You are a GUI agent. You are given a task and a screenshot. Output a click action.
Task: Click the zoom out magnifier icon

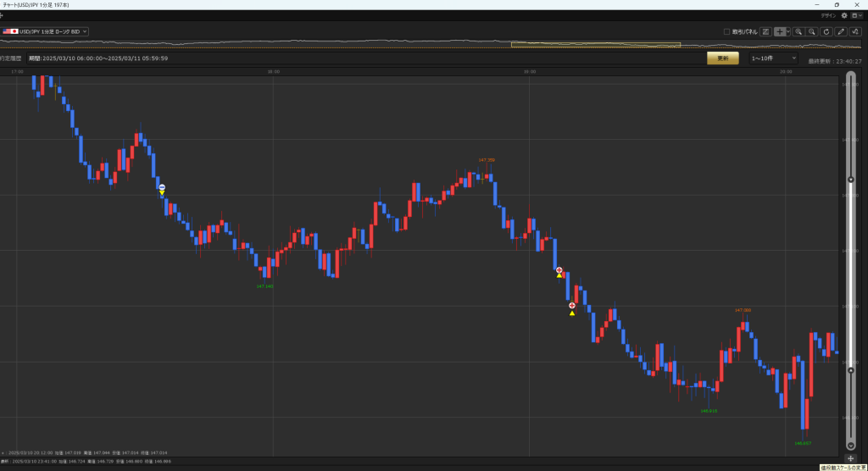[812, 31]
